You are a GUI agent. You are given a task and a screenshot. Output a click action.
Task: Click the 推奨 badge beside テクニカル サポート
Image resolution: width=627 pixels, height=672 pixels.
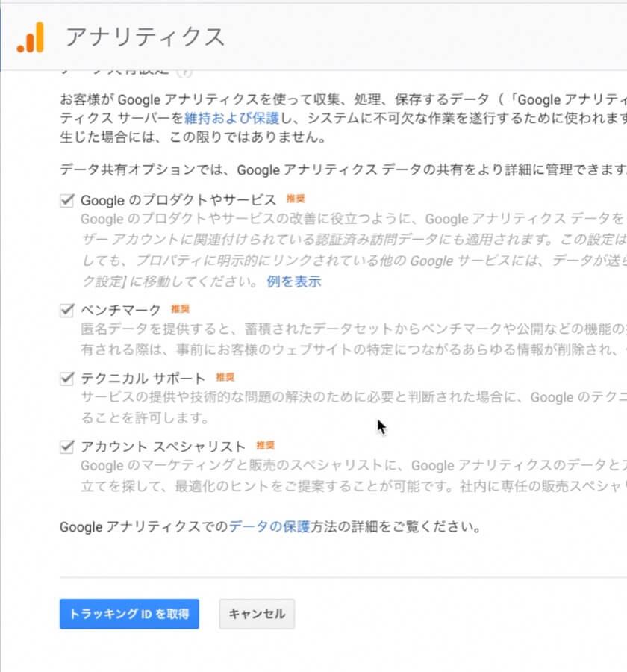pyautogui.click(x=225, y=377)
